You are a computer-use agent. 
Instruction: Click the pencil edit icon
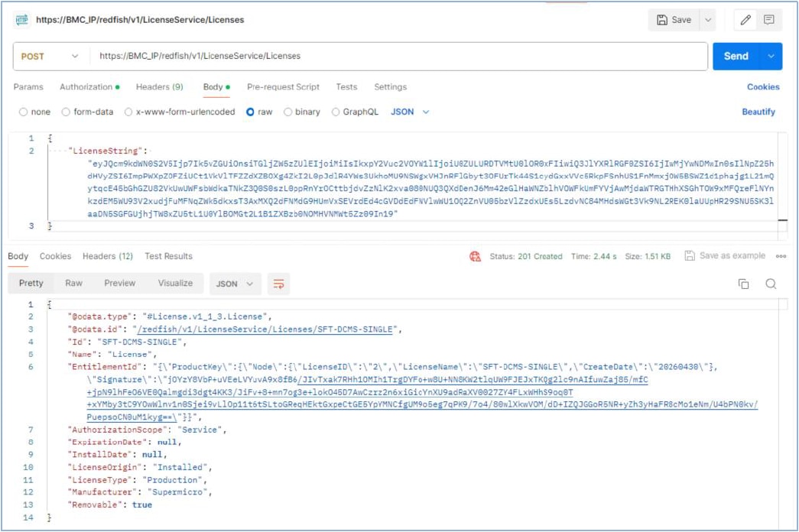pyautogui.click(x=745, y=20)
